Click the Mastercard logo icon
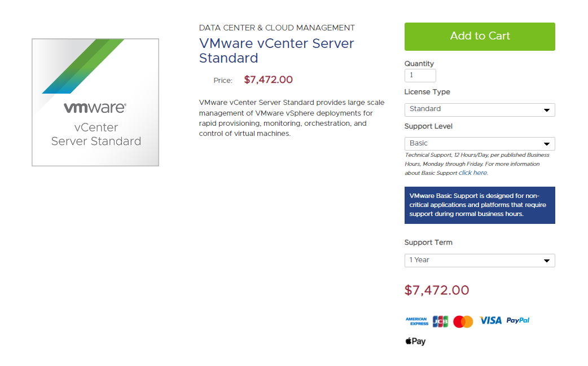588x366 pixels. 463,321
